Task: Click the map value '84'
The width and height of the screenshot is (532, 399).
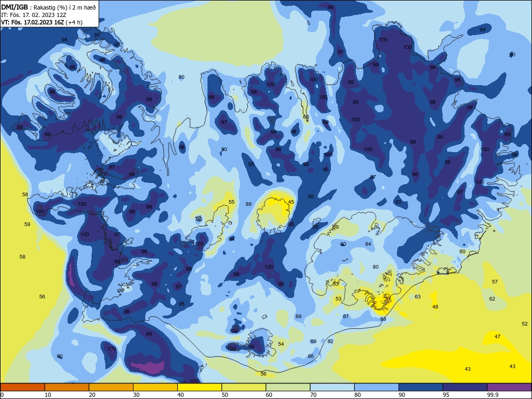Action: (368, 244)
